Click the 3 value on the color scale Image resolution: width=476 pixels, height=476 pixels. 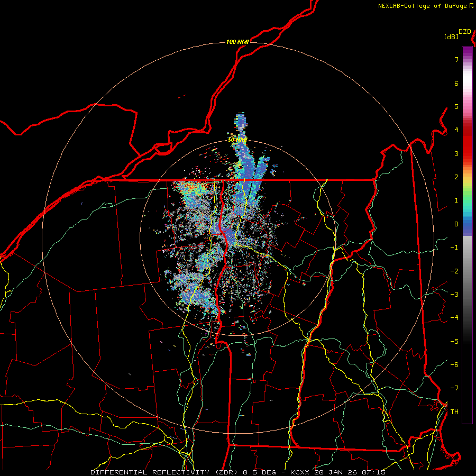point(456,153)
